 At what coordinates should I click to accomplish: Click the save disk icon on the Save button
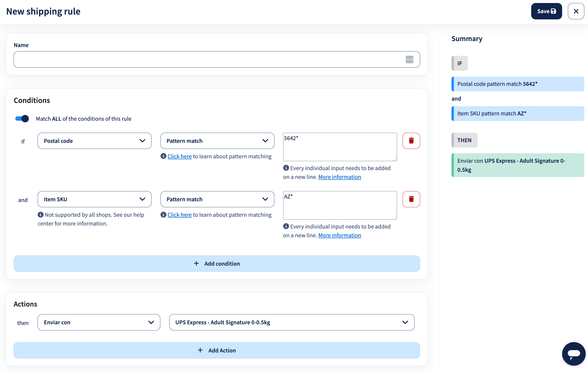pos(554,11)
